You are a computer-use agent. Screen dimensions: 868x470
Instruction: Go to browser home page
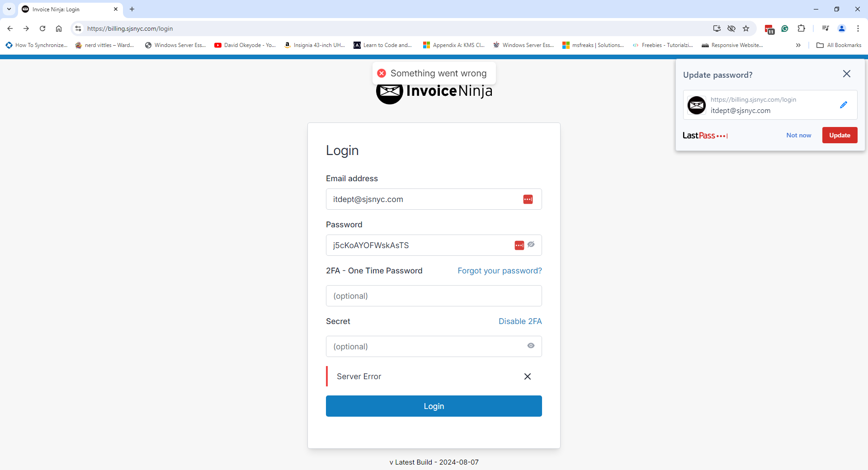(59, 28)
